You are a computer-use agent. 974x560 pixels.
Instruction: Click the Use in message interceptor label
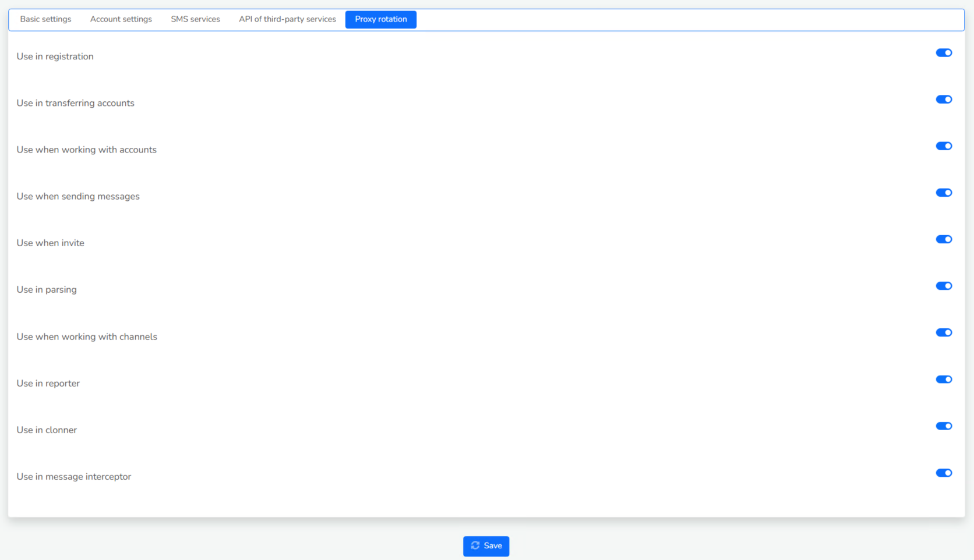pyautogui.click(x=74, y=477)
